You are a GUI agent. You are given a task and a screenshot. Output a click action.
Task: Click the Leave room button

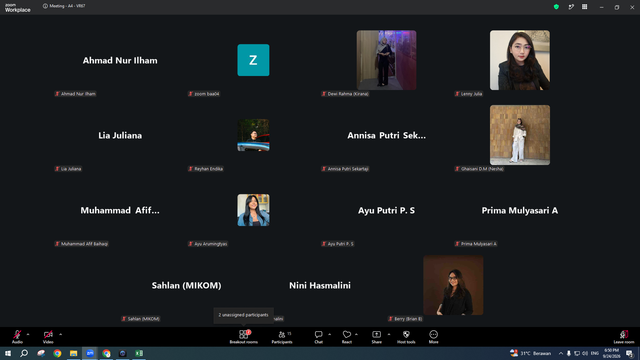click(x=624, y=336)
